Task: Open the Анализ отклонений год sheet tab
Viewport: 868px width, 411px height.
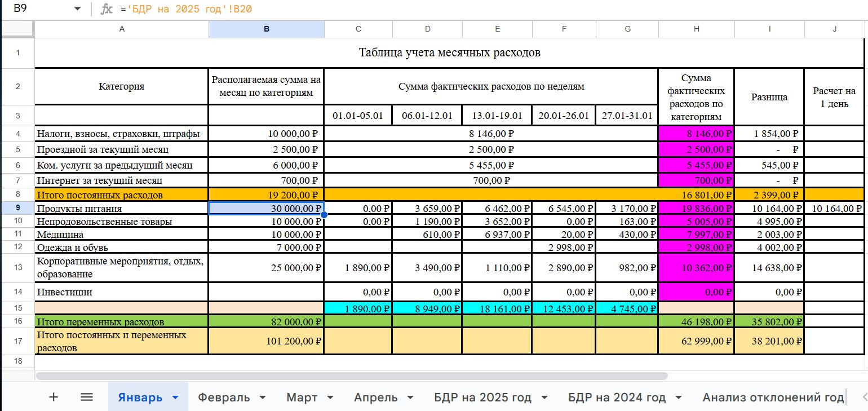Action: pyautogui.click(x=772, y=397)
